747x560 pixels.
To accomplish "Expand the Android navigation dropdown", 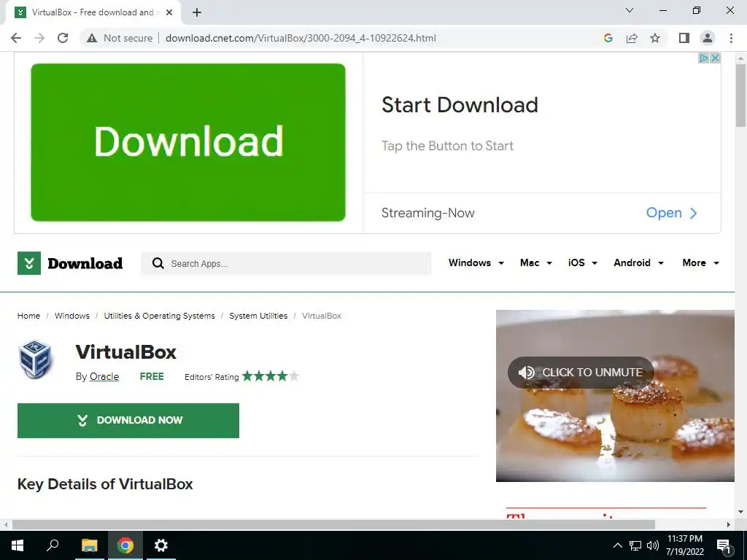I will [x=638, y=262].
